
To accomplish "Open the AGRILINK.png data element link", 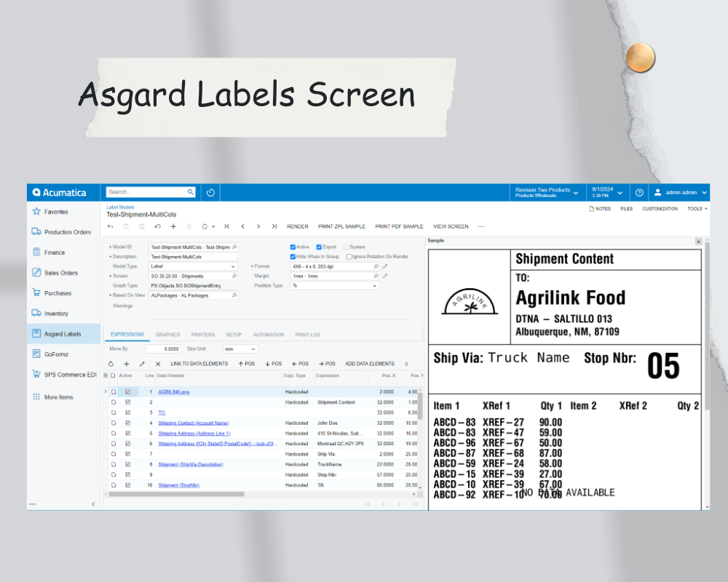I will coord(174,392).
